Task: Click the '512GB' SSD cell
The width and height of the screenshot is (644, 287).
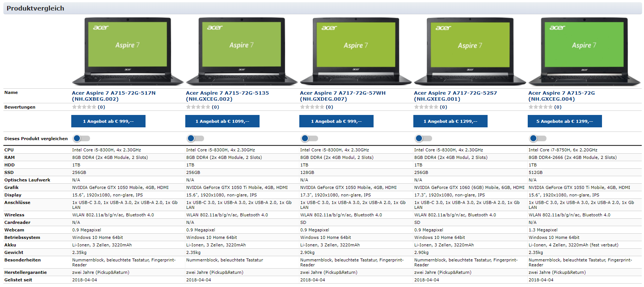Action: tap(536, 172)
